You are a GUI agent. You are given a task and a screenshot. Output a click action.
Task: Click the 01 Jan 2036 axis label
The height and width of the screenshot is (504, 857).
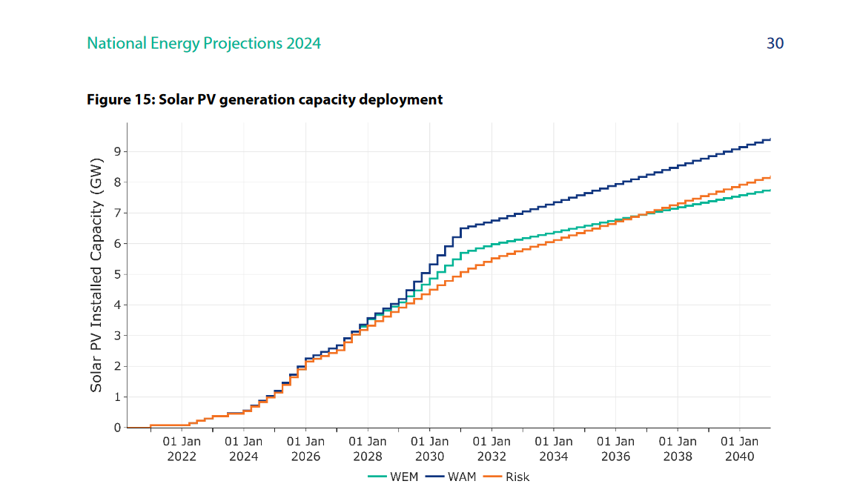pos(616,449)
